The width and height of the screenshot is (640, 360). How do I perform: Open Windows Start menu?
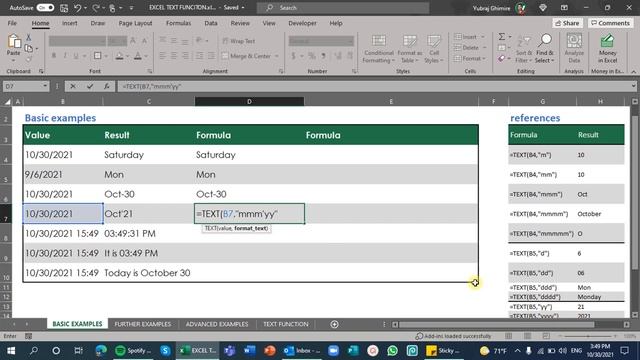[11, 351]
